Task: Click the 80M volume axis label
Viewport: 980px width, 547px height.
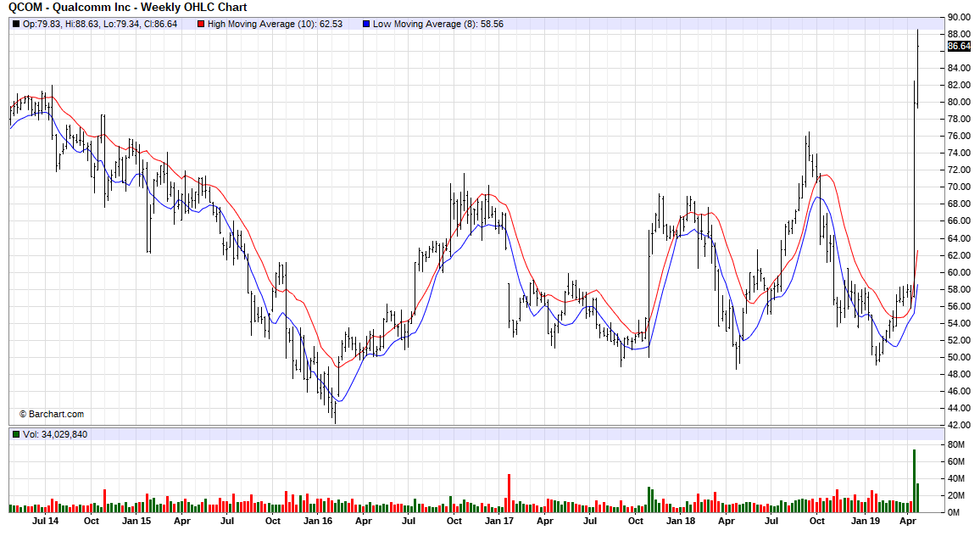Action: [957, 444]
